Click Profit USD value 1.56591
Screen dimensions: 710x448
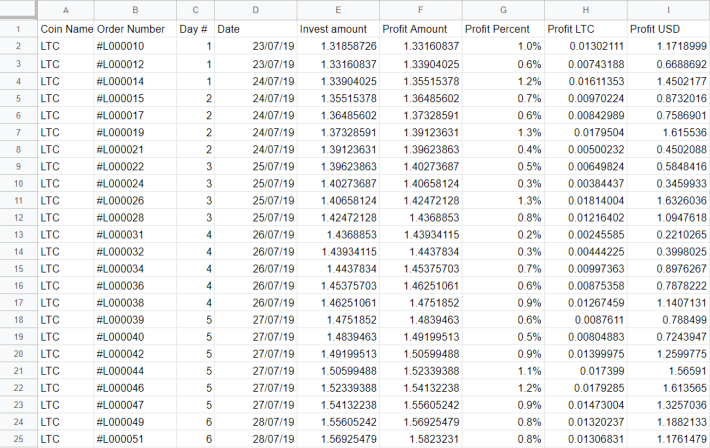668,371
